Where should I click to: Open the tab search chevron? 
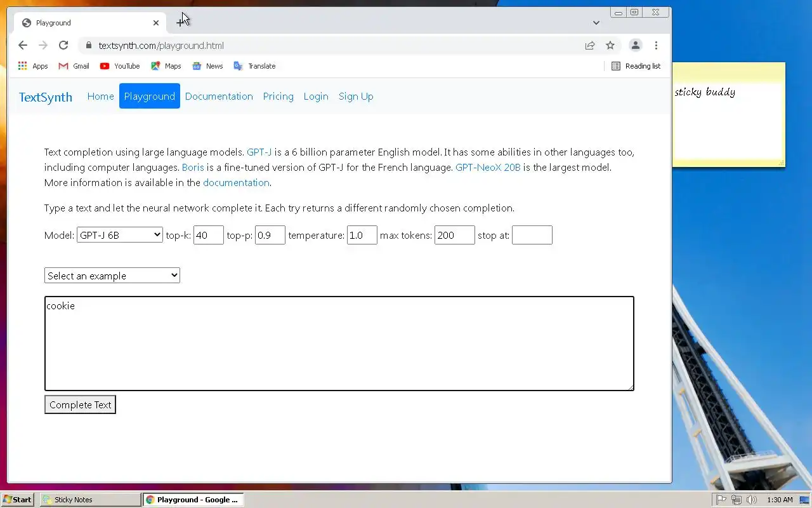(x=596, y=23)
